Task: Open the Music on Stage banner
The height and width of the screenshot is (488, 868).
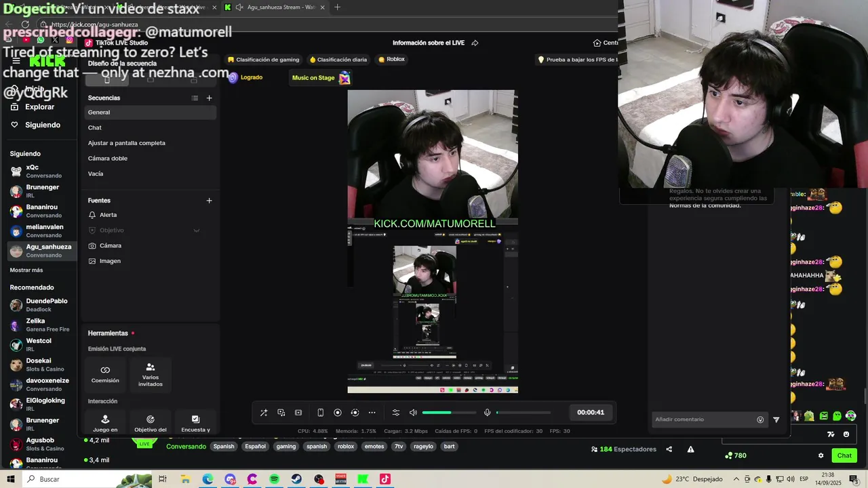Action: coord(321,78)
